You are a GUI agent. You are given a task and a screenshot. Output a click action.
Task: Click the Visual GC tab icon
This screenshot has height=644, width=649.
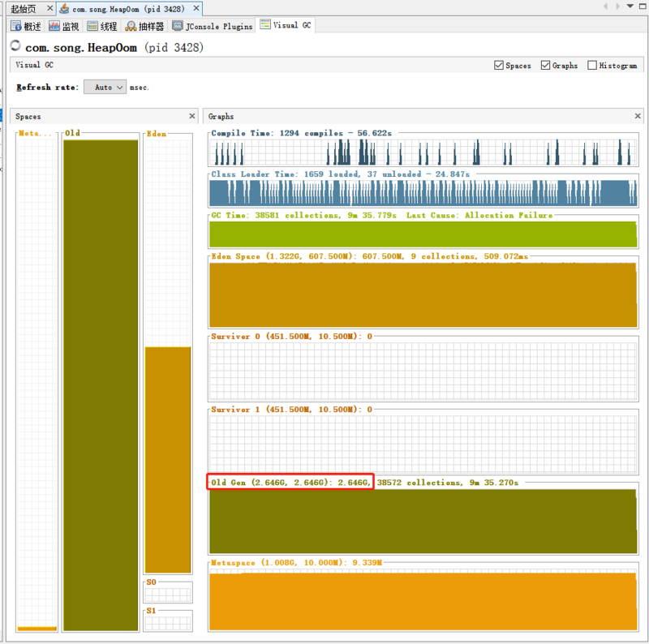pos(265,25)
